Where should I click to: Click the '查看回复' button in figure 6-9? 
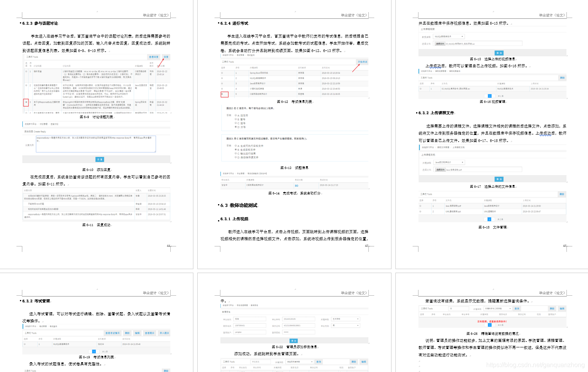[x=154, y=57]
